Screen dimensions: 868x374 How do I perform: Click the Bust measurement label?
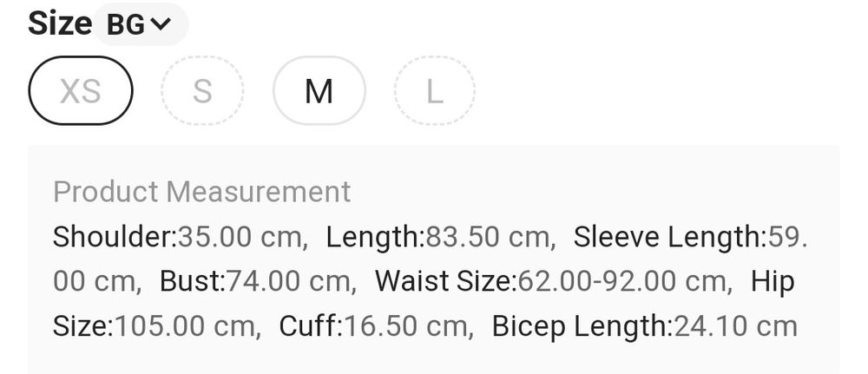tap(192, 282)
